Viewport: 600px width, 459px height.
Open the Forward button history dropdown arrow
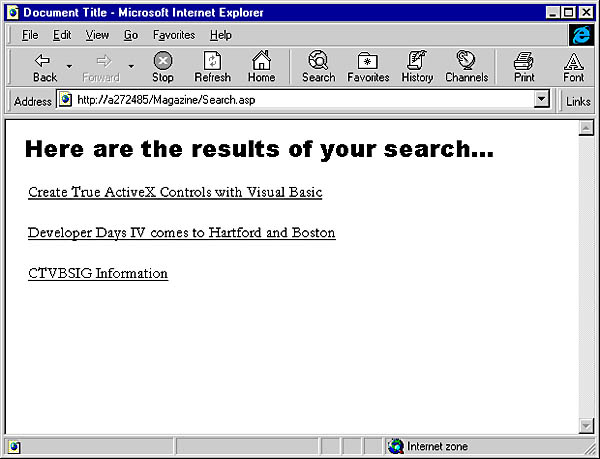click(131, 67)
